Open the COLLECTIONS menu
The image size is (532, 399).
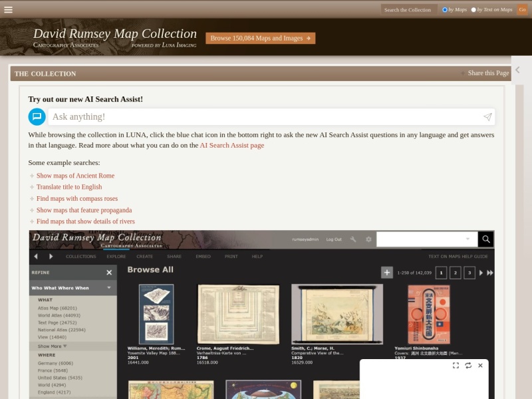click(x=80, y=257)
